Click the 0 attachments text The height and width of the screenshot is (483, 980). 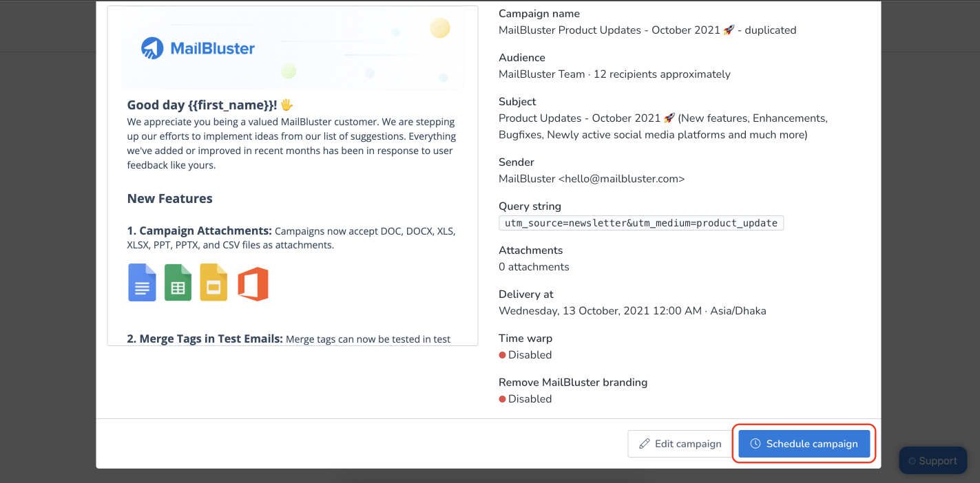pos(534,267)
